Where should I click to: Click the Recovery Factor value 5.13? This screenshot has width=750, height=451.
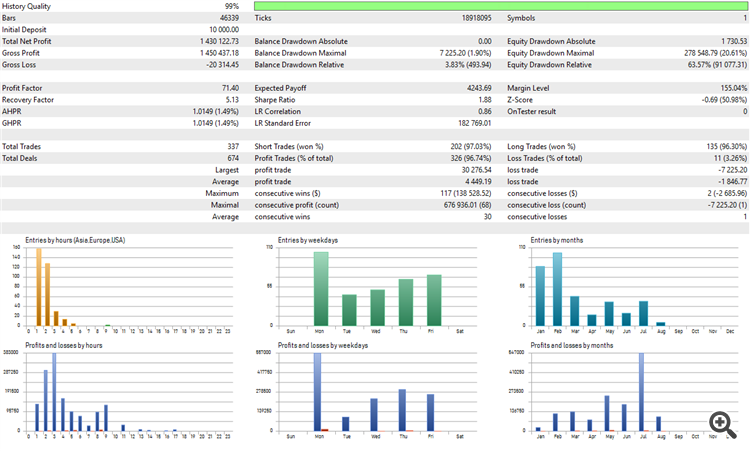232,100
